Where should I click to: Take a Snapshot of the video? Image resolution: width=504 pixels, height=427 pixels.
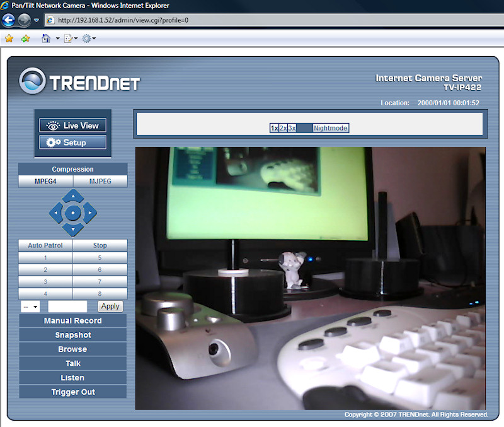(x=73, y=335)
